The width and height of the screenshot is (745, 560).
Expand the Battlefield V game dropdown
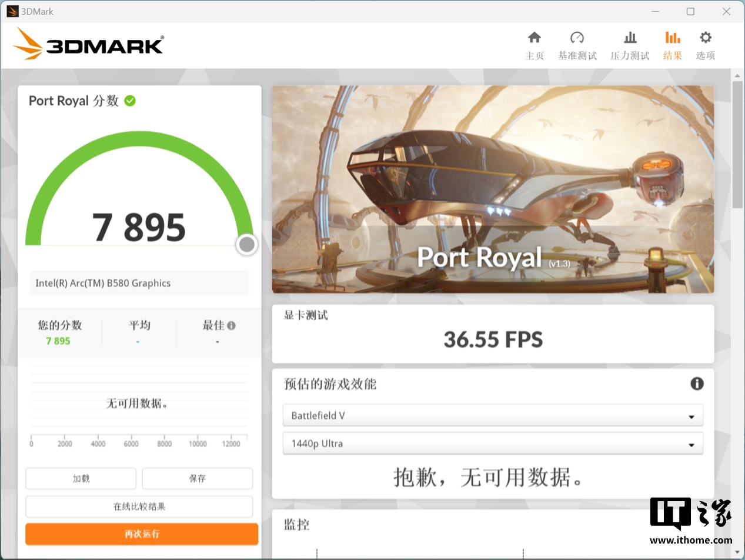pos(493,415)
